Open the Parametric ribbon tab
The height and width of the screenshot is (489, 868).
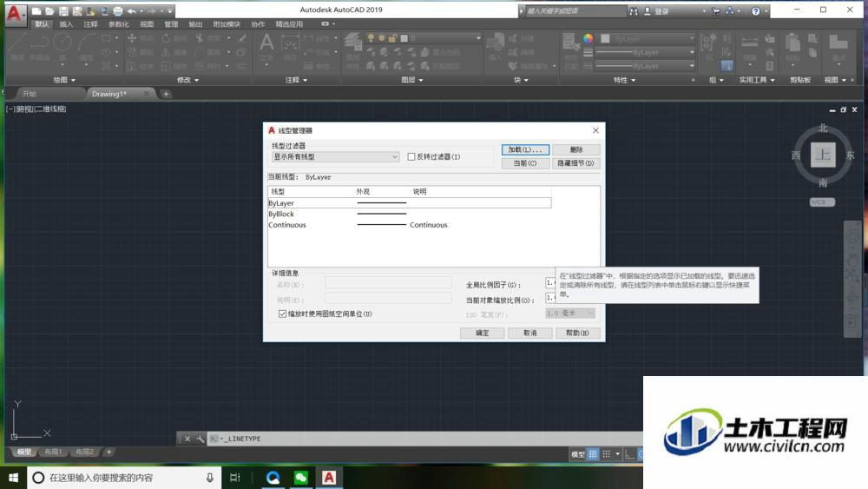[x=118, y=24]
